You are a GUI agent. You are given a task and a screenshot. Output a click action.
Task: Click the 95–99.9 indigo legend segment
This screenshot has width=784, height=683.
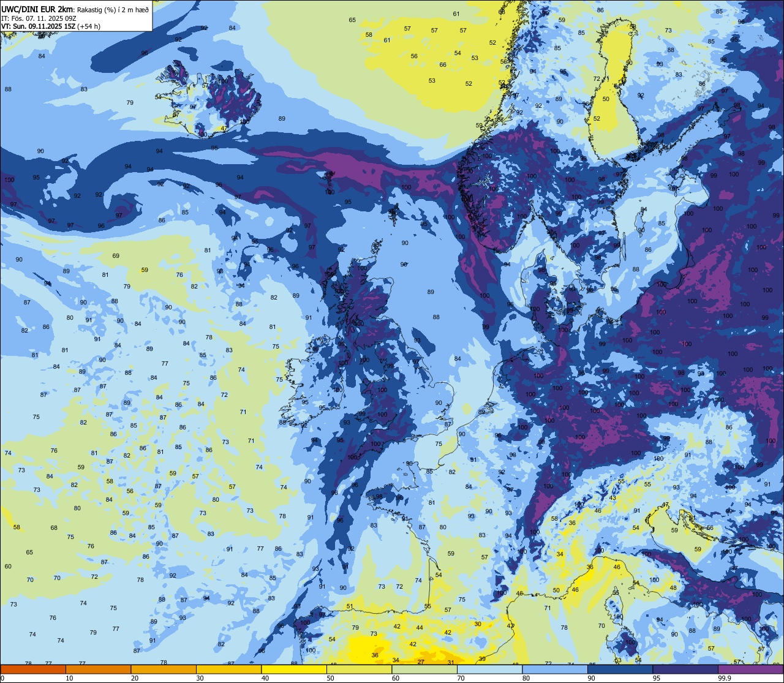[x=685, y=669]
